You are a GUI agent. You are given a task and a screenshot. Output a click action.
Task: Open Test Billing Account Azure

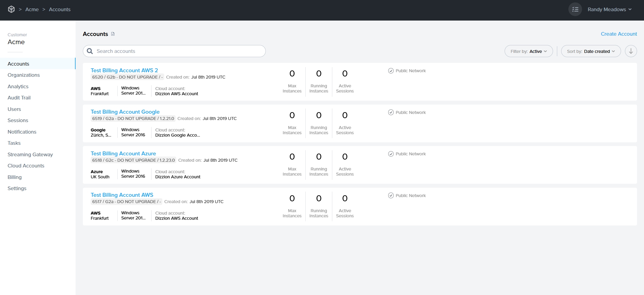123,153
